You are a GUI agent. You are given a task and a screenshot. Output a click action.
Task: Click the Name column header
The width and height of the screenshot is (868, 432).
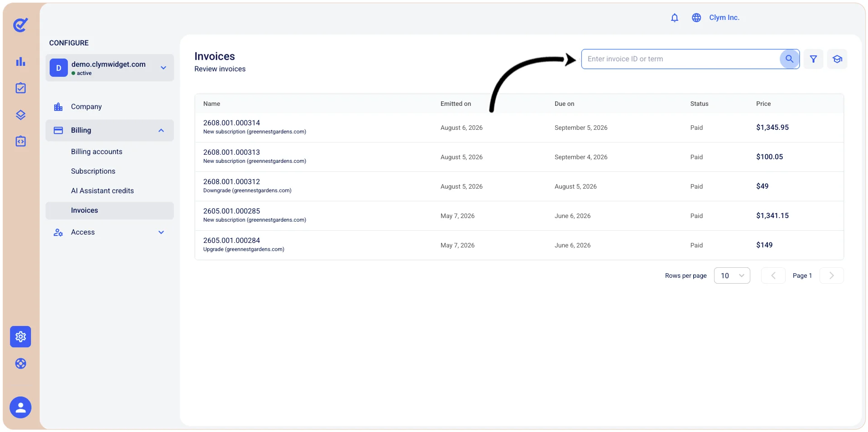(x=211, y=104)
